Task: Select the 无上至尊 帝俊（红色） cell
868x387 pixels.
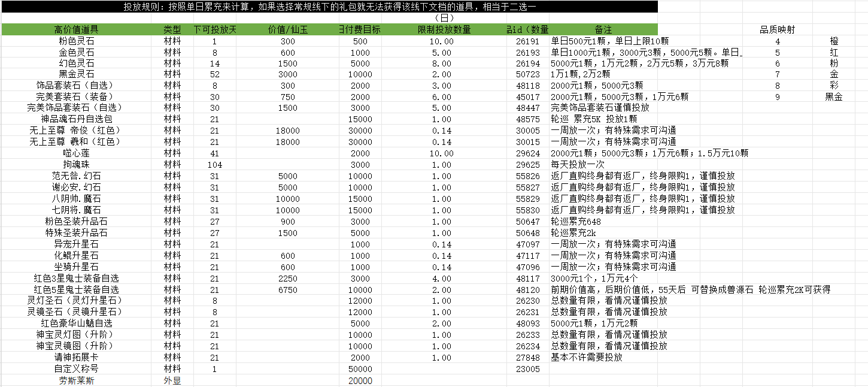Action: click(76, 131)
